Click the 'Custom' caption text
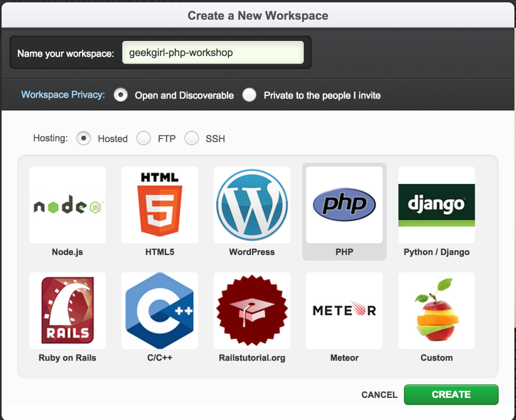Image resolution: width=516 pixels, height=420 pixels. tap(437, 358)
